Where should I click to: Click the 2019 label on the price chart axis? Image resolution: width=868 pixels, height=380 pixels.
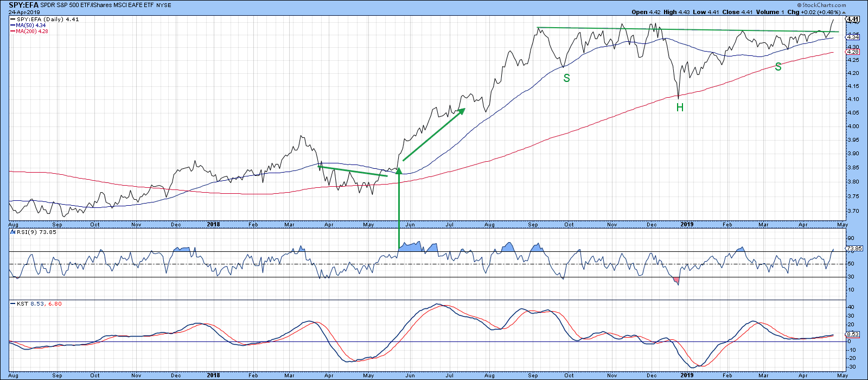pyautogui.click(x=687, y=224)
